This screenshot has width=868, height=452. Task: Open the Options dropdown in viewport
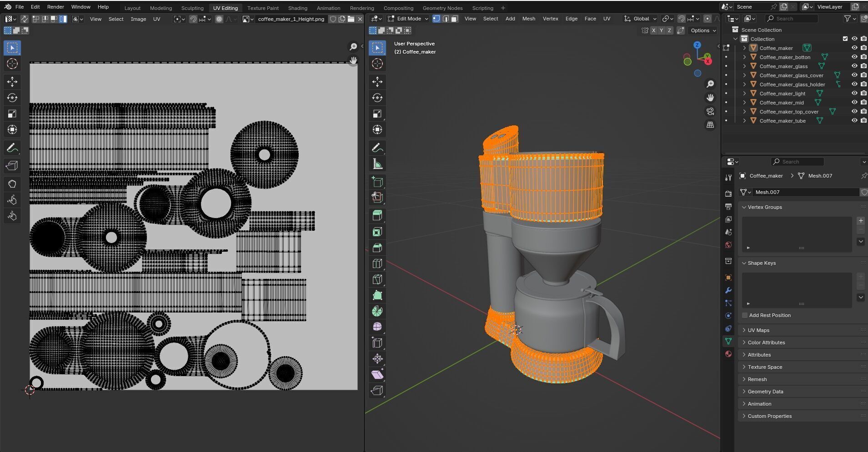coord(702,30)
